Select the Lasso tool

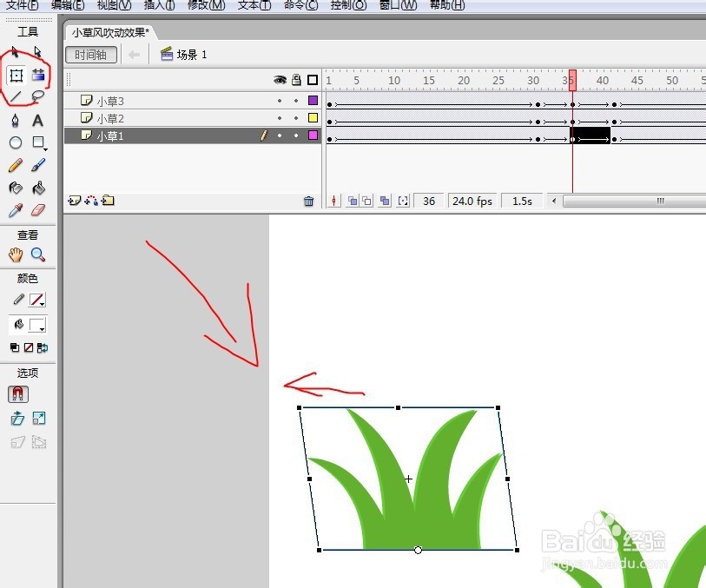coord(38,96)
